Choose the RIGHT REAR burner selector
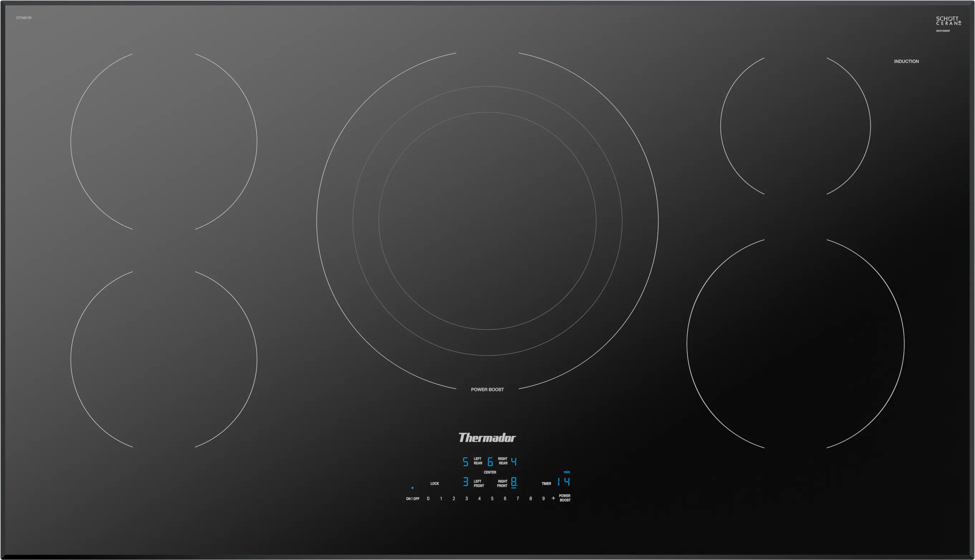 point(503,461)
